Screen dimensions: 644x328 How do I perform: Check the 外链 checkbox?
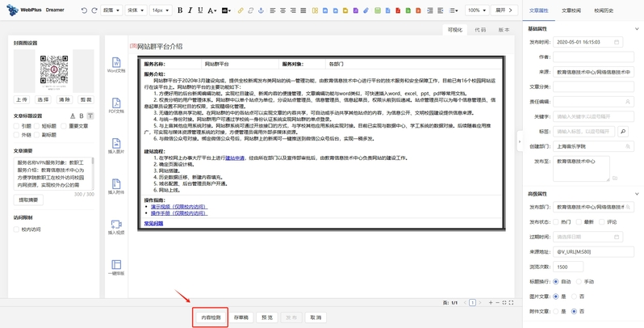click(x=16, y=135)
